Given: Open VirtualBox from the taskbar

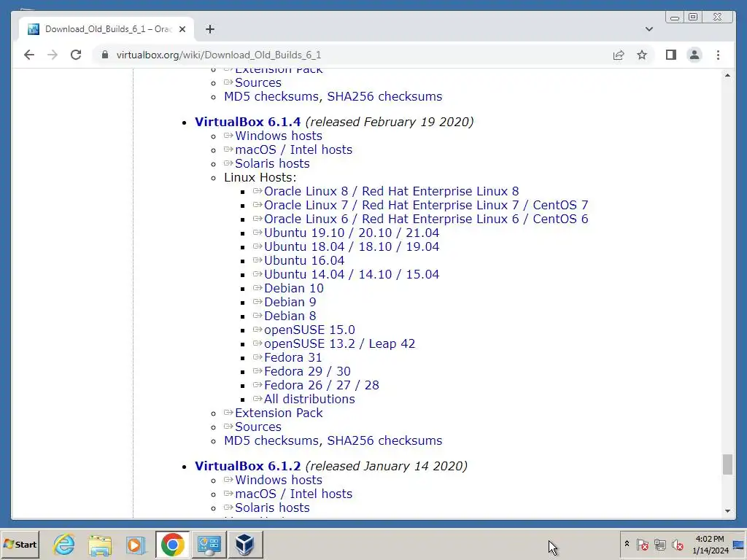Looking at the screenshot, I should (x=245, y=544).
